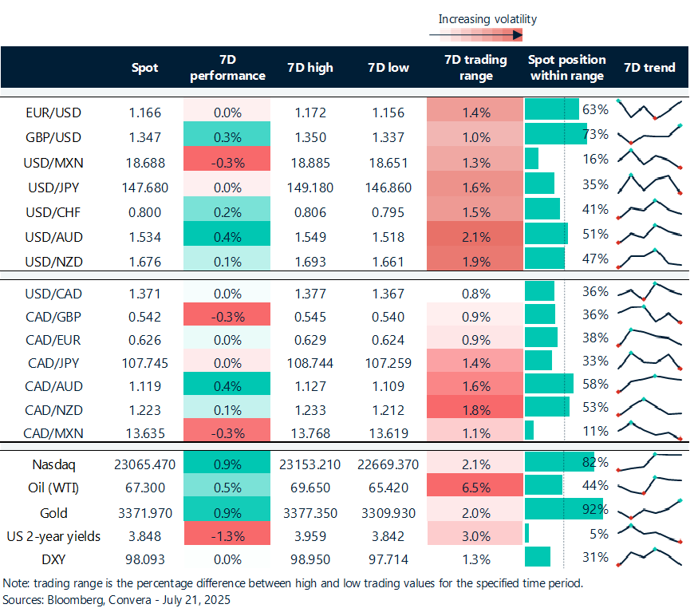This screenshot has height=616, width=690.
Task: Select the Spot position within range header
Action: (567, 67)
